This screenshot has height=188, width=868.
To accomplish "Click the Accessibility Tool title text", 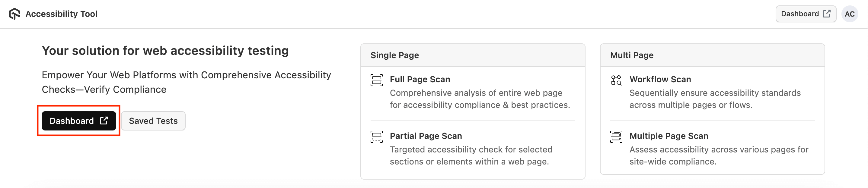I will [x=61, y=14].
